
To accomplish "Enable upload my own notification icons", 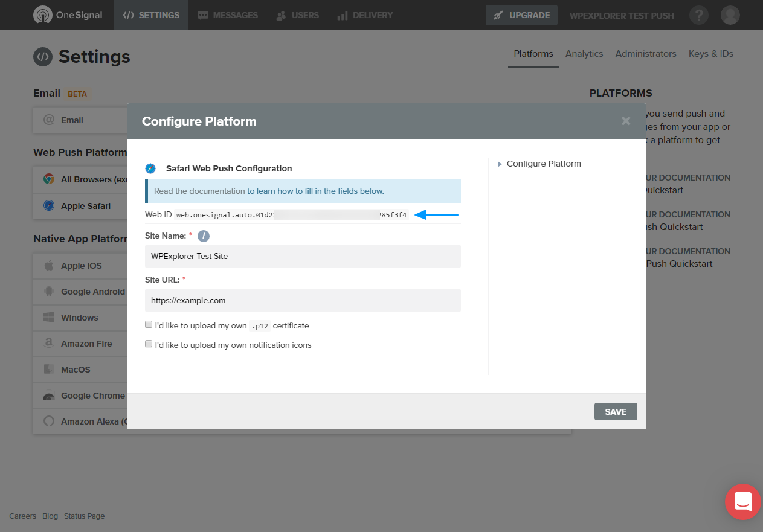I will pyautogui.click(x=149, y=344).
